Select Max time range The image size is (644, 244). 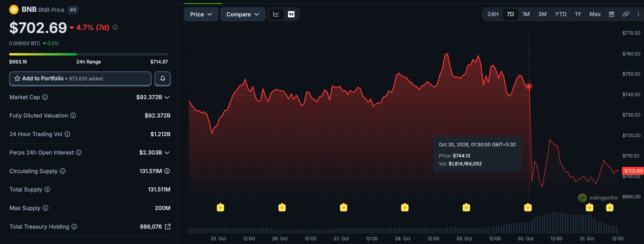(595, 14)
